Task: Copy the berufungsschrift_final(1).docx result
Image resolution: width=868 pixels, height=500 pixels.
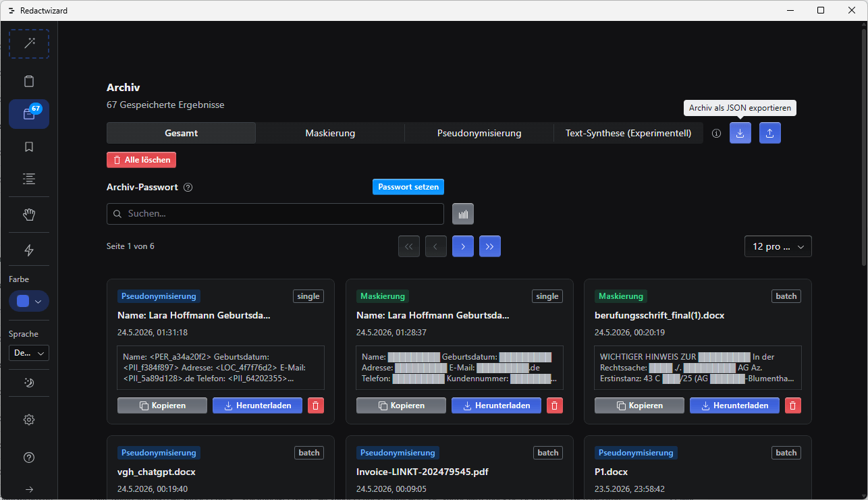Action: click(639, 406)
